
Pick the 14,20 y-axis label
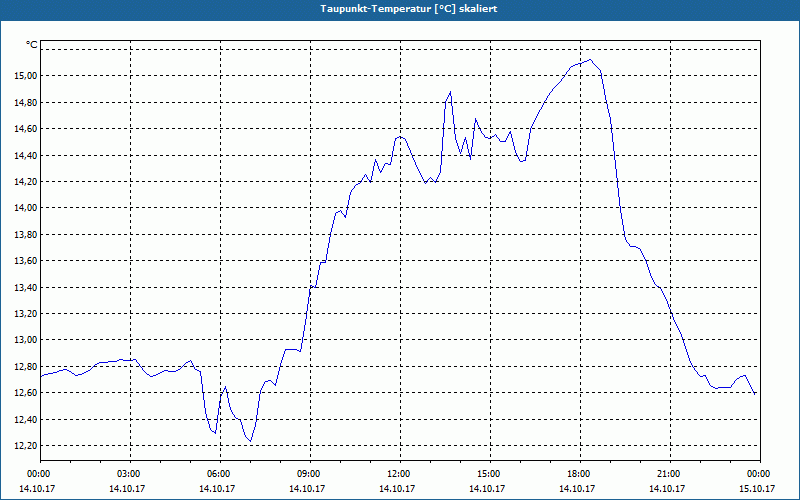[x=26, y=182]
